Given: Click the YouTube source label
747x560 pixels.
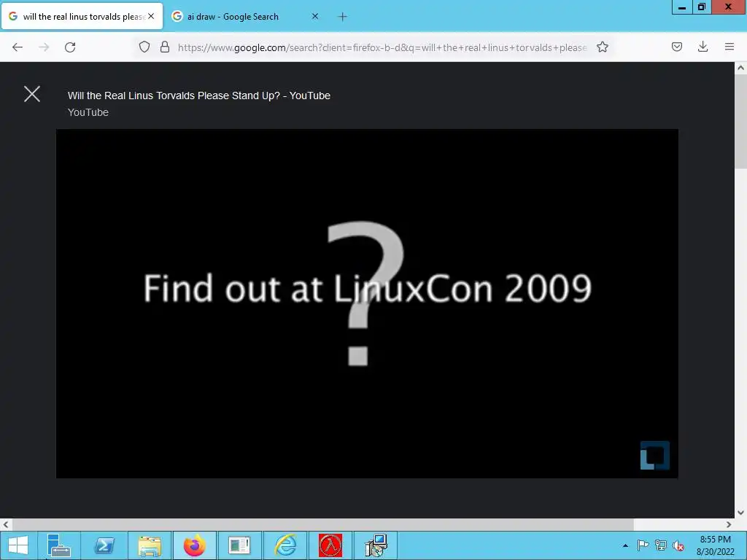Looking at the screenshot, I should click(x=88, y=112).
